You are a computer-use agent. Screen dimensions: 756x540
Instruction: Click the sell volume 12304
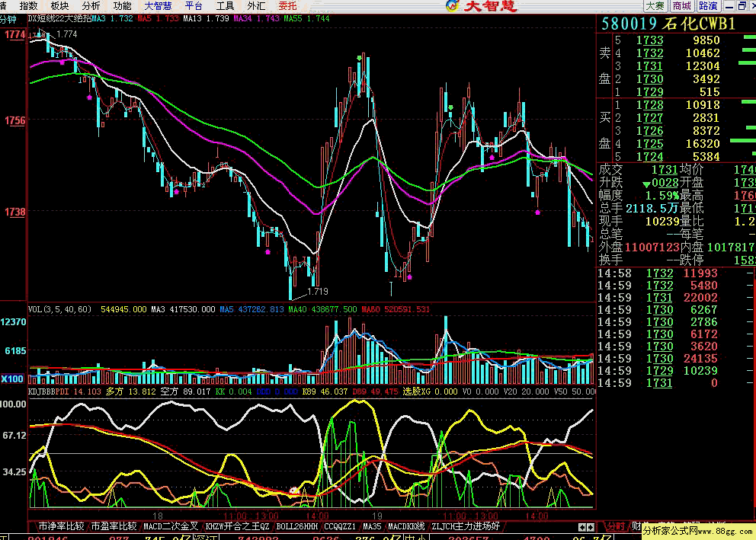[x=703, y=66]
